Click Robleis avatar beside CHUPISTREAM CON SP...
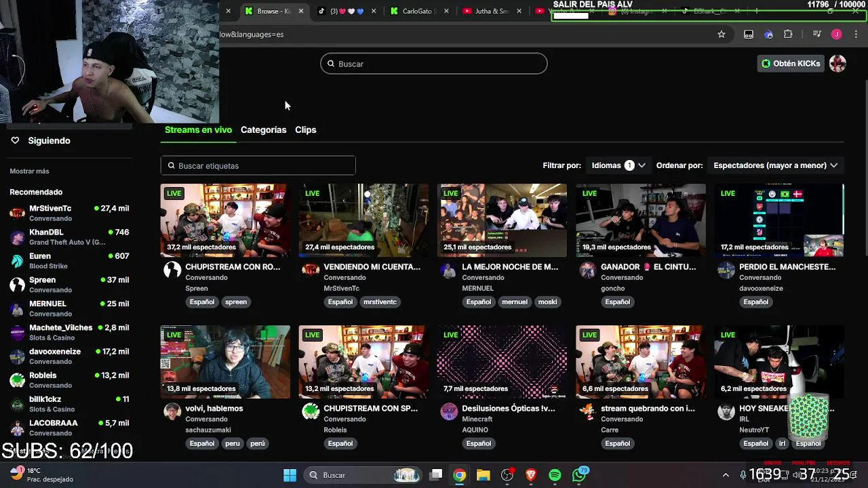Viewport: 868px width, 488px height. pos(311,411)
